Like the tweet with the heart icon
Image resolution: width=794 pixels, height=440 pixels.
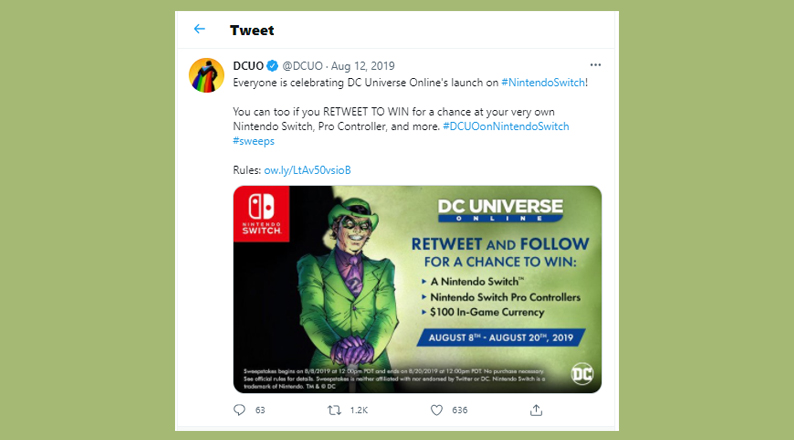coord(436,410)
